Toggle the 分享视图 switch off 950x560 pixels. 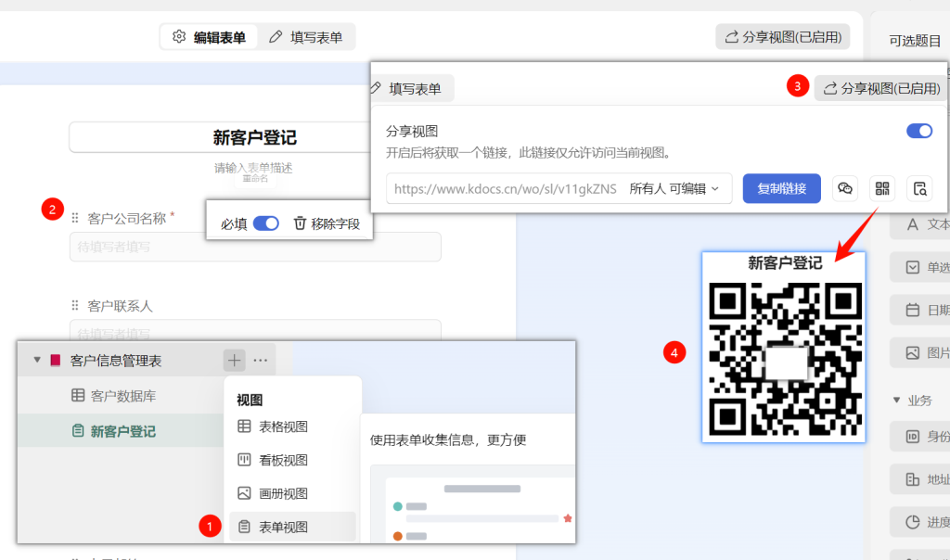pyautogui.click(x=919, y=131)
